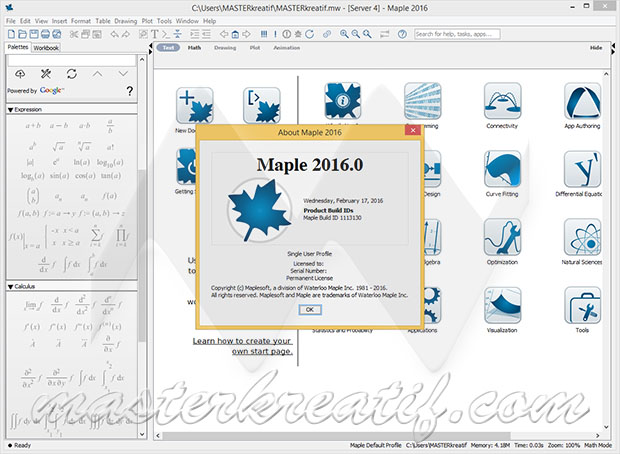Select the Drawing context tab
This screenshot has width=620, height=454.
[x=225, y=47]
